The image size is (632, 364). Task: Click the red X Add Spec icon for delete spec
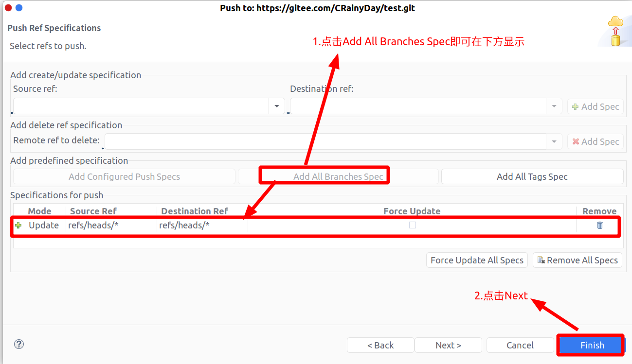(576, 141)
